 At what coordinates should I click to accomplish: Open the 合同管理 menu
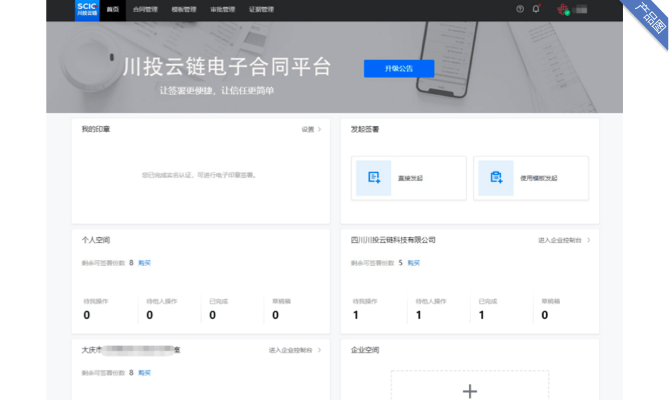[x=145, y=9]
